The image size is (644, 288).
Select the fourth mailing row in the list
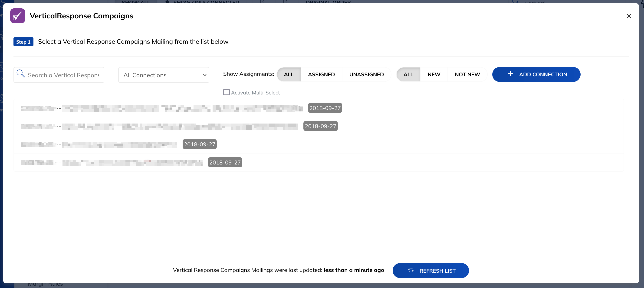click(x=319, y=162)
